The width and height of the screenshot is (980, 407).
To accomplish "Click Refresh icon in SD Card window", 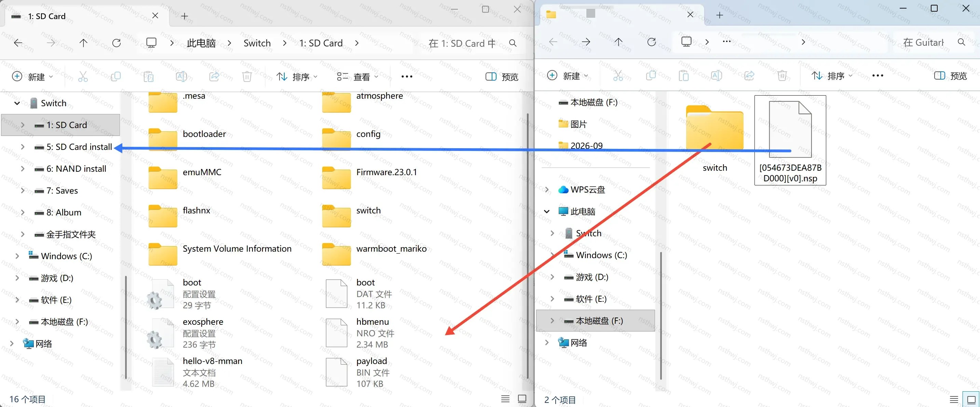I will coord(117,43).
